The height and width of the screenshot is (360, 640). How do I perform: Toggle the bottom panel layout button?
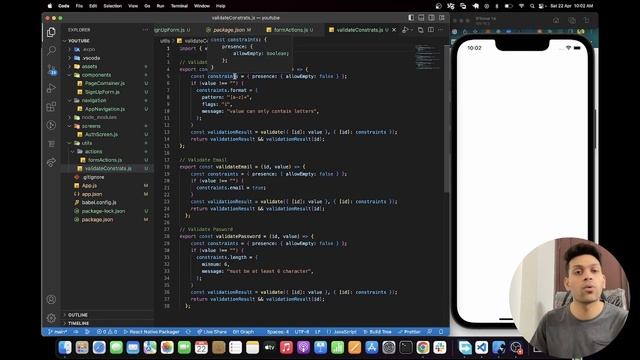[x=421, y=18]
